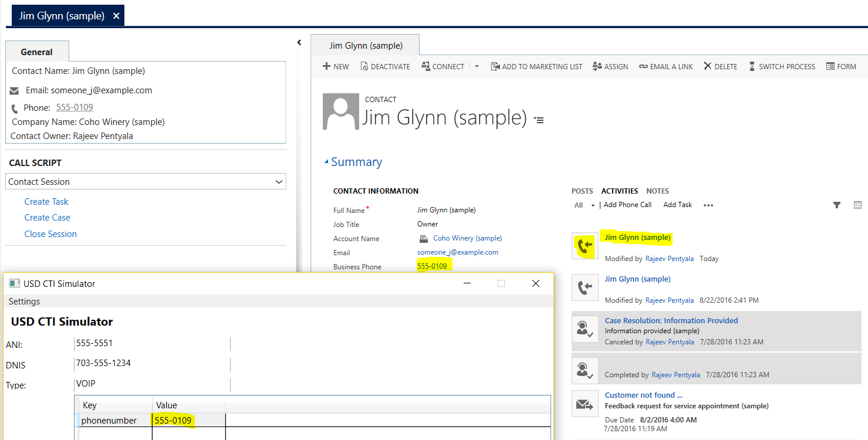Click the Customer not found email activity icon

coord(585,404)
